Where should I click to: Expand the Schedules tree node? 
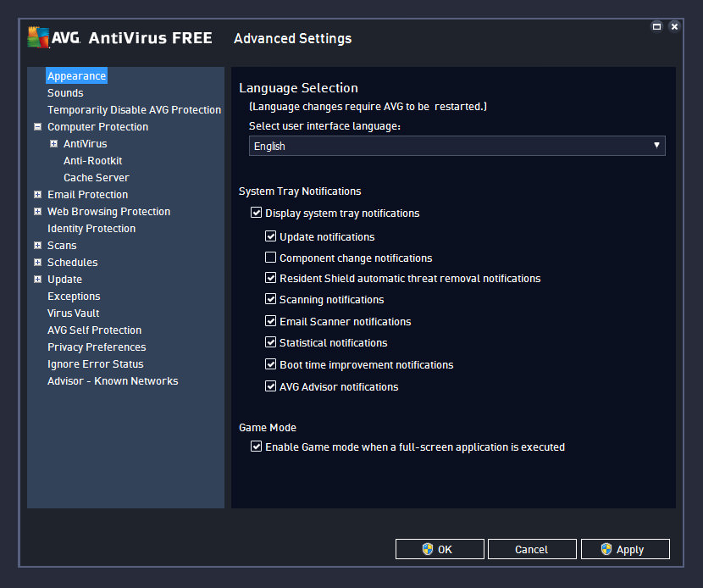(x=37, y=263)
